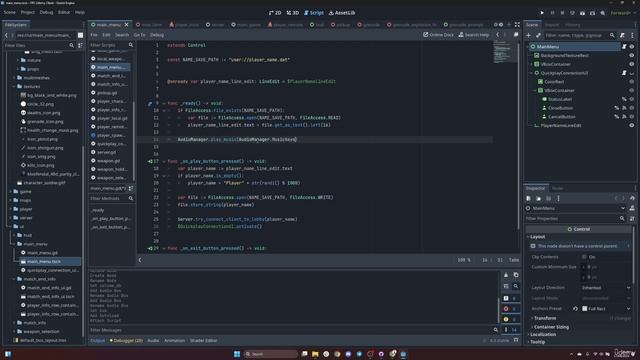The height and width of the screenshot is (360, 640).
Task: Click the signal connection icon at line 29
Action: [x=150, y=248]
